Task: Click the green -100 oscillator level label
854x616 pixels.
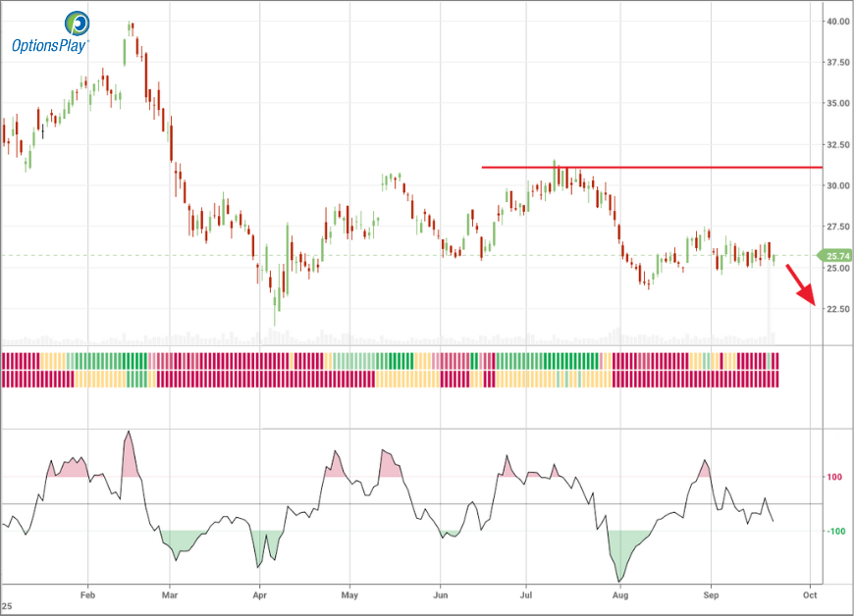Action: pyautogui.click(x=834, y=532)
